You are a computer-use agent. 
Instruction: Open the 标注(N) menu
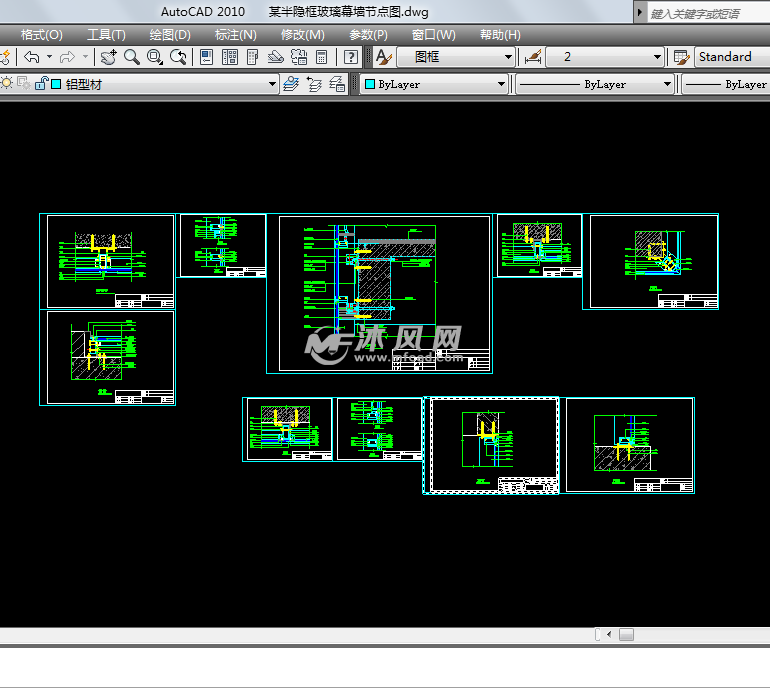(x=235, y=34)
